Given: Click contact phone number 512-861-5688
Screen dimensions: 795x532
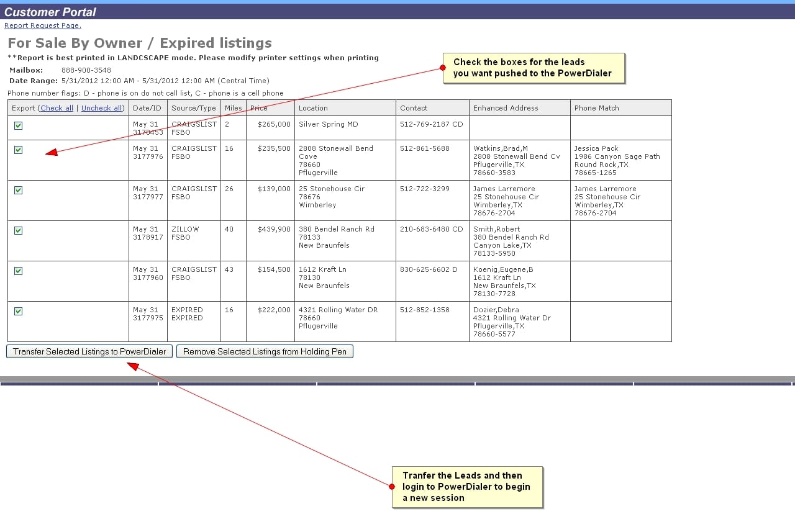Looking at the screenshot, I should [425, 148].
